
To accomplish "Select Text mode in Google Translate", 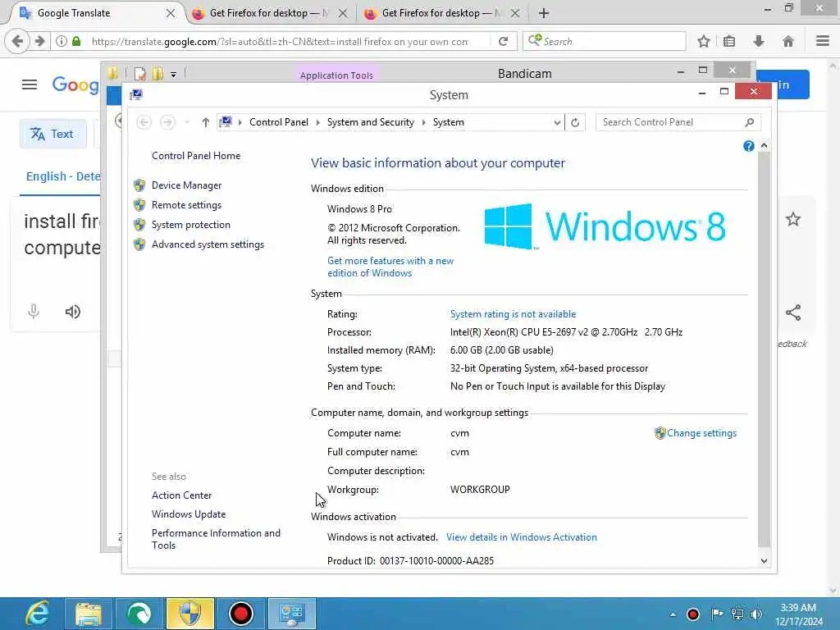I will tap(52, 134).
